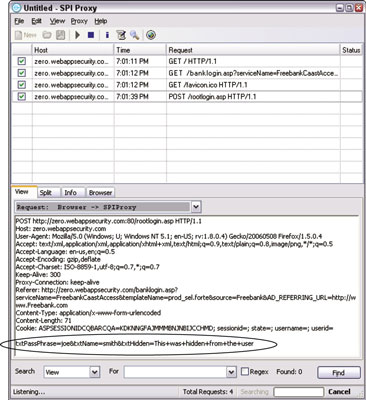Image resolution: width=366 pixels, height=400 pixels.
Task: Click the Start proxy play icon
Action: click(x=78, y=35)
